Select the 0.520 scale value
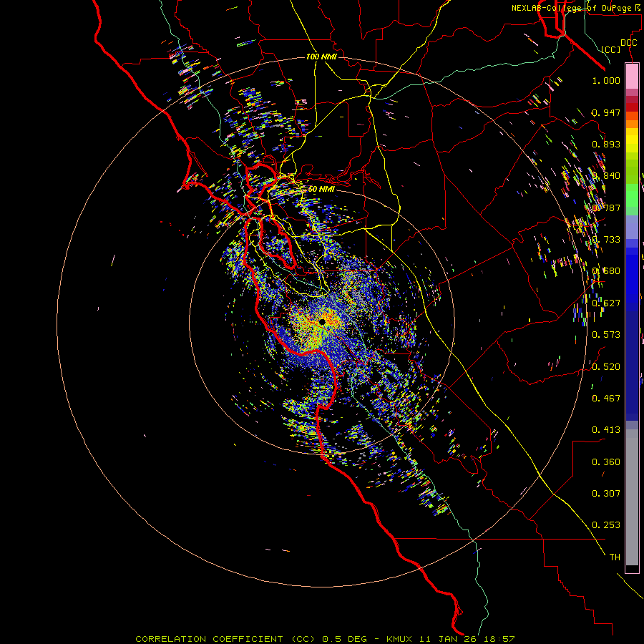Screen dimensions: 644x644 [606, 367]
